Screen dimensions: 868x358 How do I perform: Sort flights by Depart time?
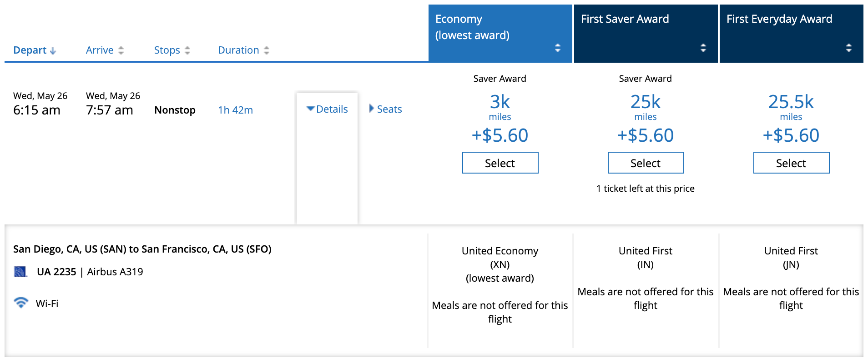[30, 50]
